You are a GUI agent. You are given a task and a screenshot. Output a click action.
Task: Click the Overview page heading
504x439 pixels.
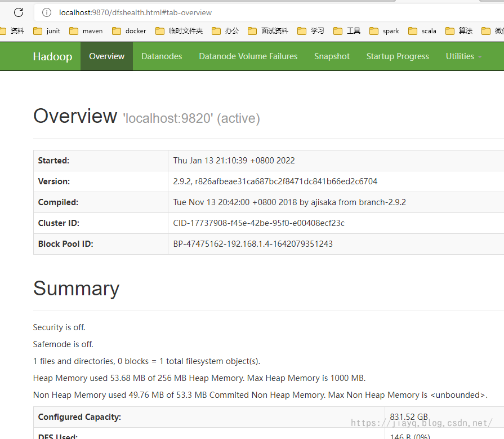[x=75, y=116]
